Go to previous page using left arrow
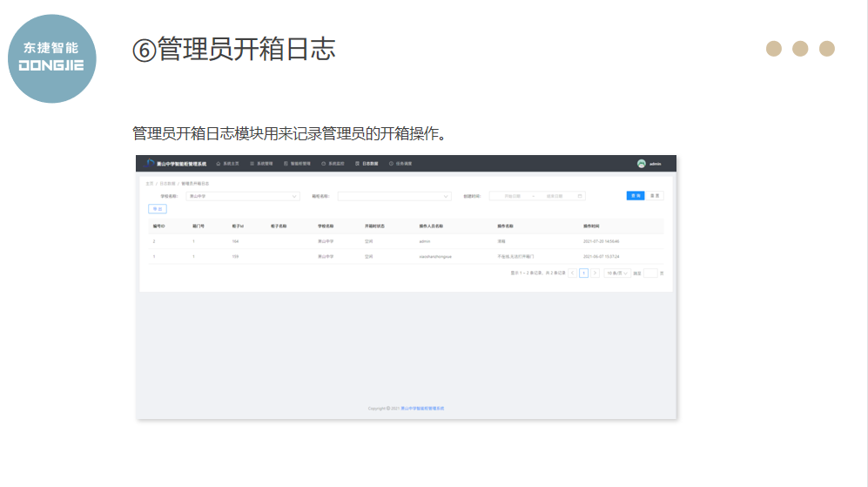 point(572,273)
